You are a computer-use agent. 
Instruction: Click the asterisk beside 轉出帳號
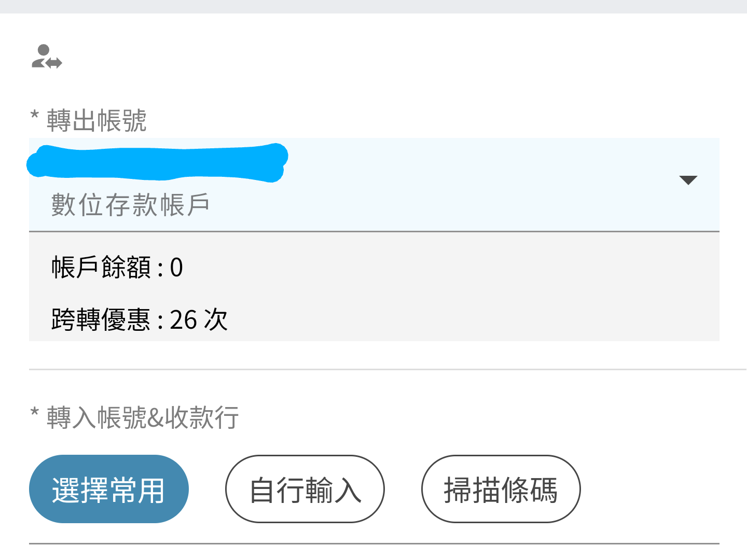tap(35, 116)
